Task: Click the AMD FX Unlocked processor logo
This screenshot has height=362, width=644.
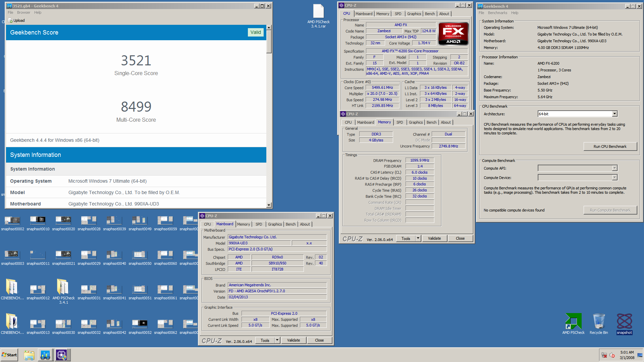Action: [453, 34]
